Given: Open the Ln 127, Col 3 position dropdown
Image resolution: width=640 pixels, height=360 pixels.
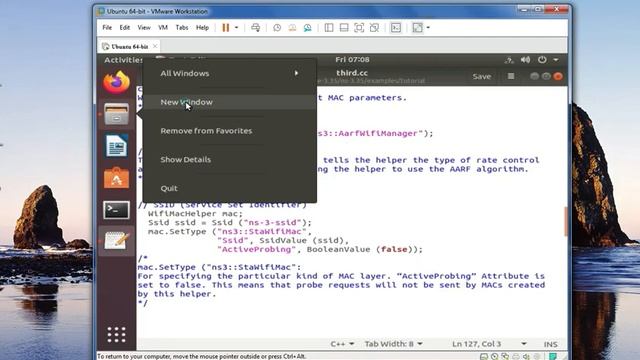Looking at the screenshot, I should point(489,344).
